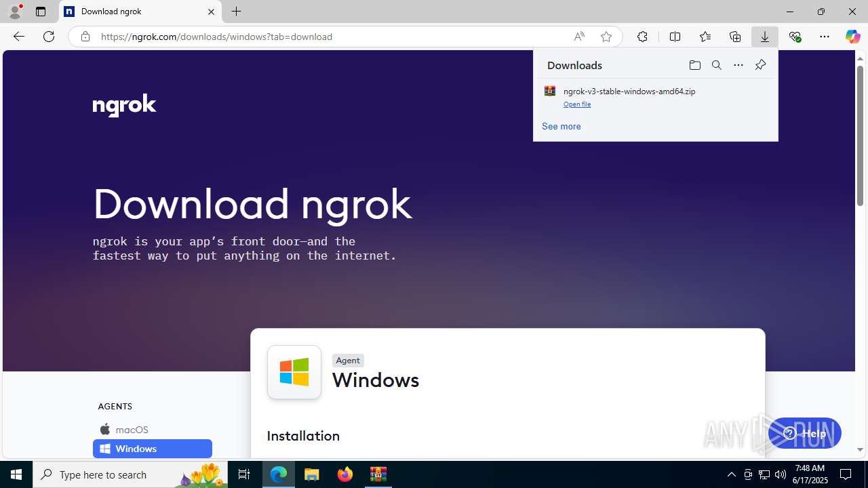Click the Installation heading
The image size is (868, 488).
303,436
